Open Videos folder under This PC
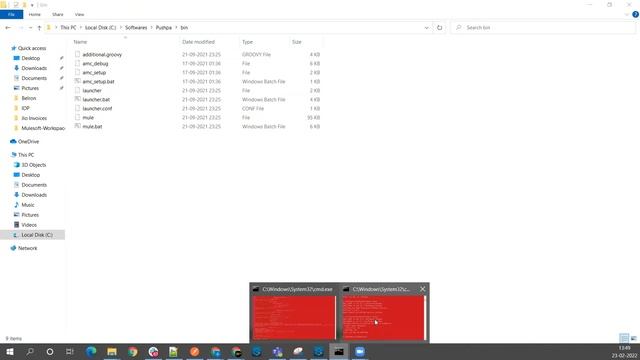 pyautogui.click(x=29, y=225)
